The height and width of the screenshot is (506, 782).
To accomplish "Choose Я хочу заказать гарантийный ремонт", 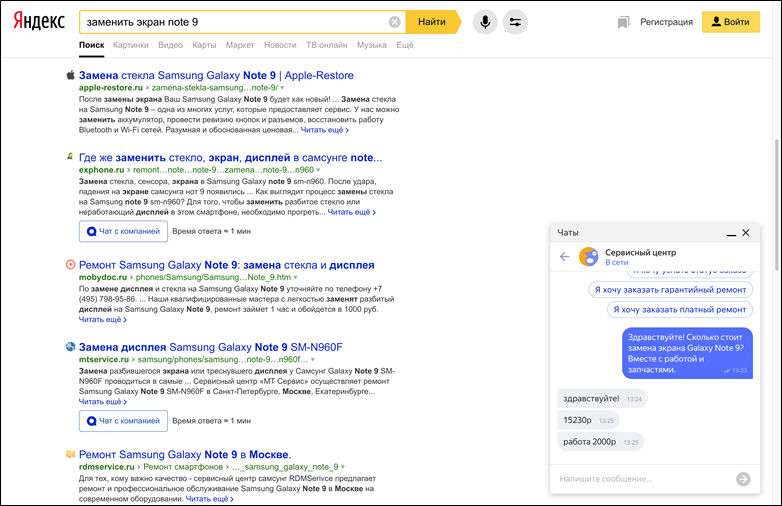I will coord(670,290).
